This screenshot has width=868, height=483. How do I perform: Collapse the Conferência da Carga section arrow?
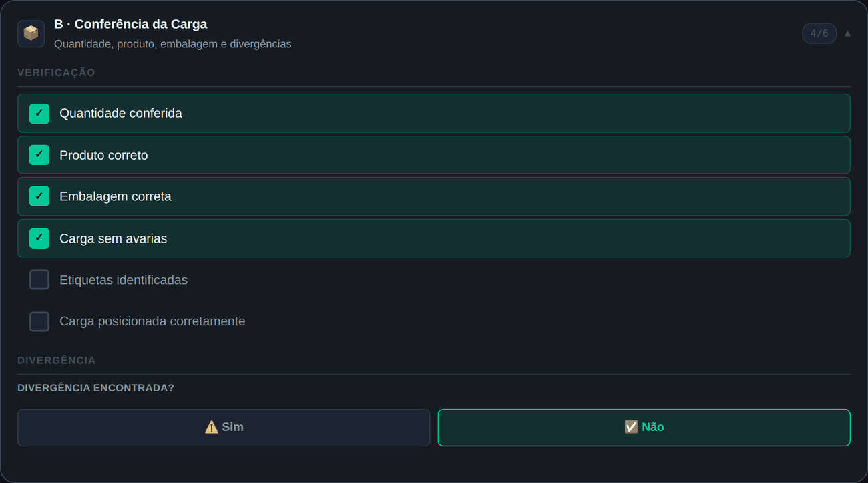coord(847,33)
